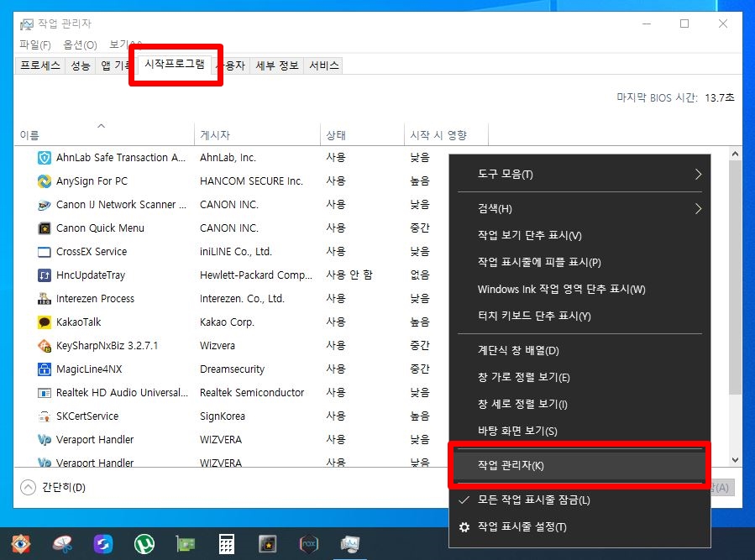Click the 13.7초 BIOS time value
Viewport: 755px width, 560px height.
[720, 97]
